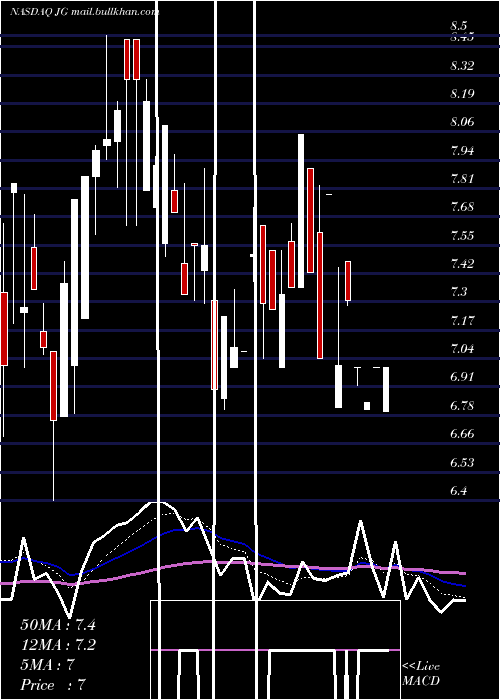Click the 7.81 price axis label

pos(462,179)
